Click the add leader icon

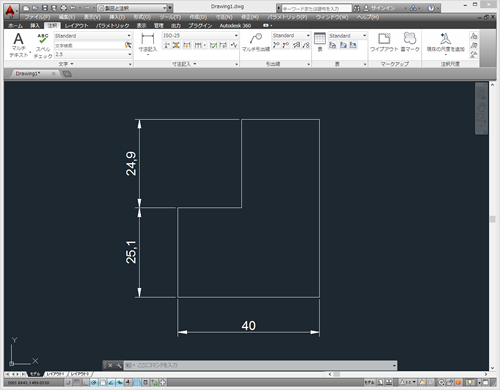[276, 45]
